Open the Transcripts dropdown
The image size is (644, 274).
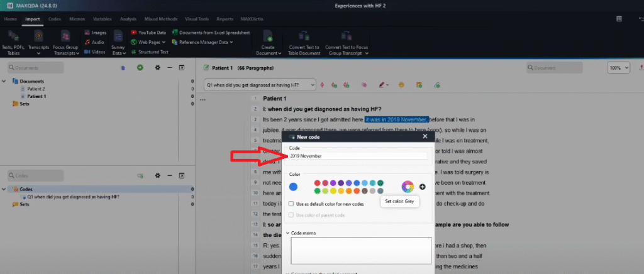click(x=38, y=53)
